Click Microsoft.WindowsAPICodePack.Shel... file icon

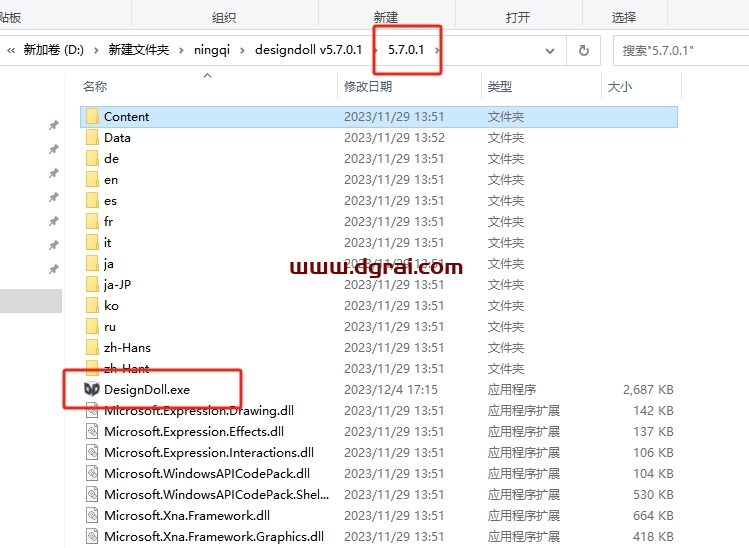click(92, 494)
